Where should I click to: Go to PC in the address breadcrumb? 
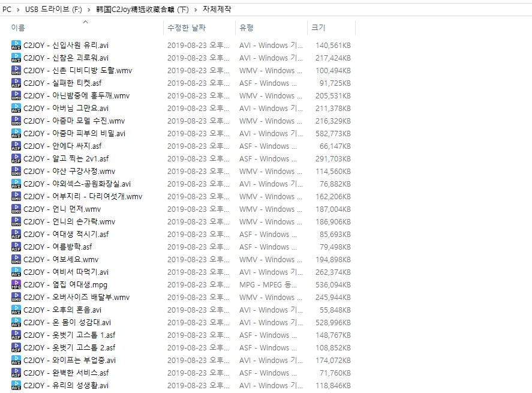tap(7, 10)
